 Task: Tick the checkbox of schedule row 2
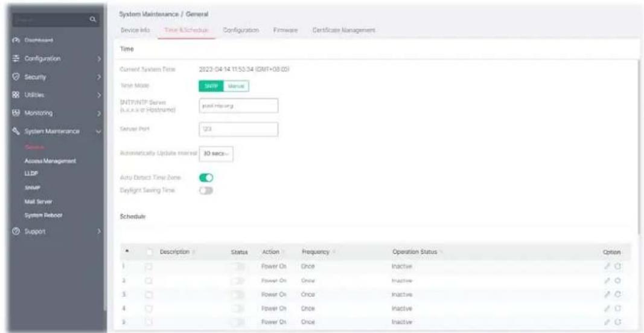[148, 280]
